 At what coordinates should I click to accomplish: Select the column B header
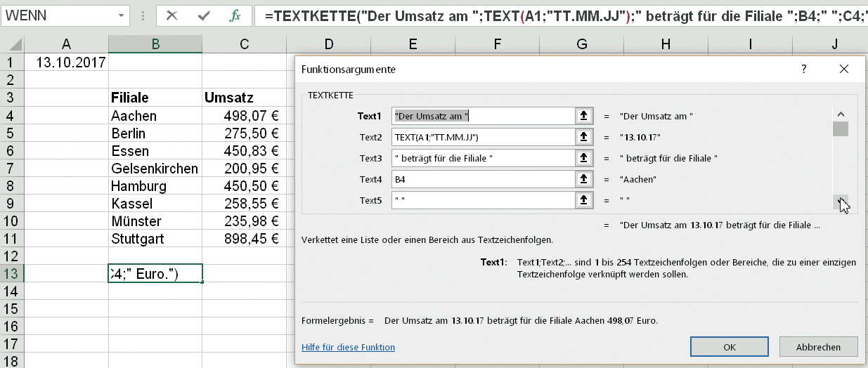(155, 44)
